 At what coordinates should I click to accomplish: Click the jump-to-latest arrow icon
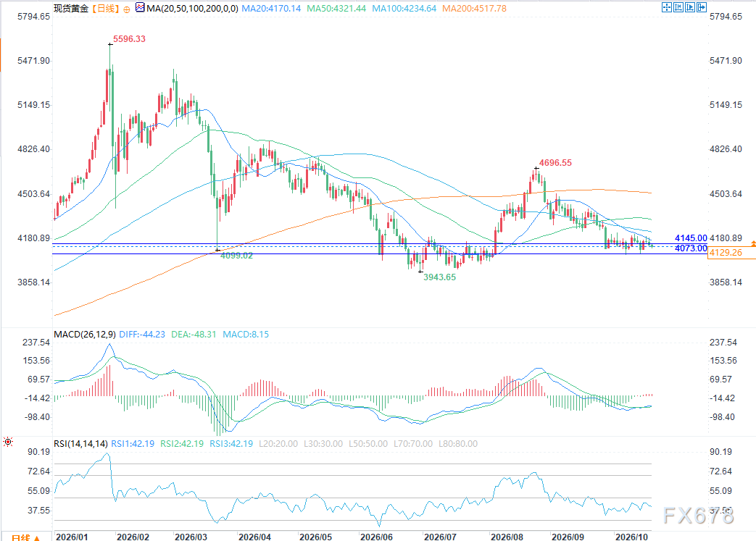pyautogui.click(x=702, y=7)
